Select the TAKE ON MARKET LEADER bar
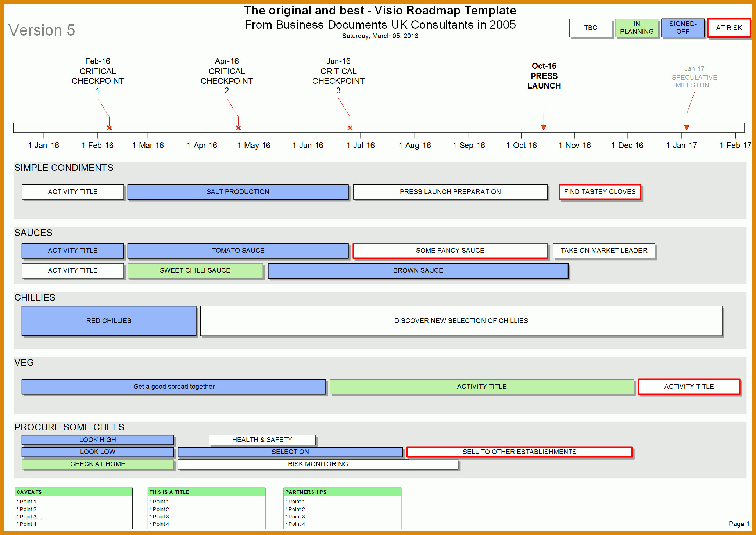756x535 pixels. (x=604, y=251)
